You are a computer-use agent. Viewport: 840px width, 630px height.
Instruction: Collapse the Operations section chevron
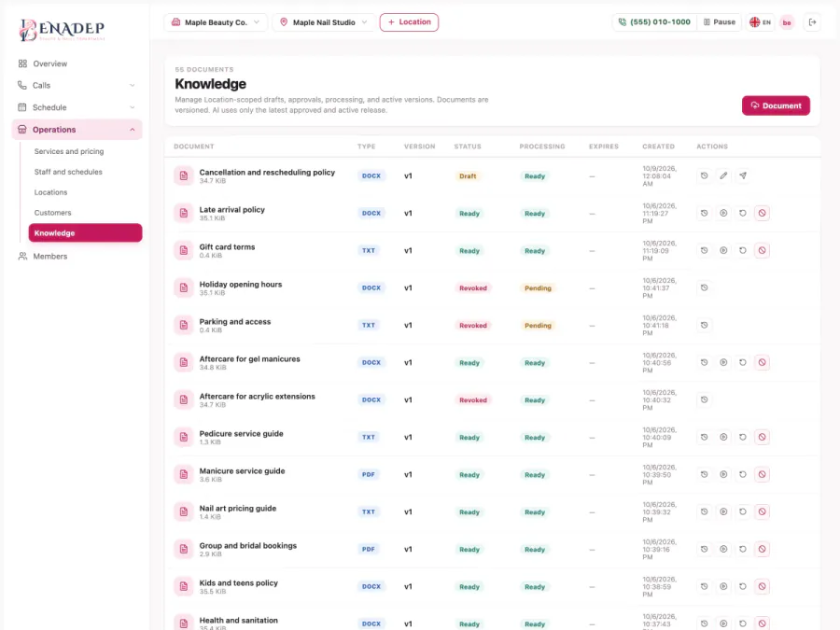point(133,130)
